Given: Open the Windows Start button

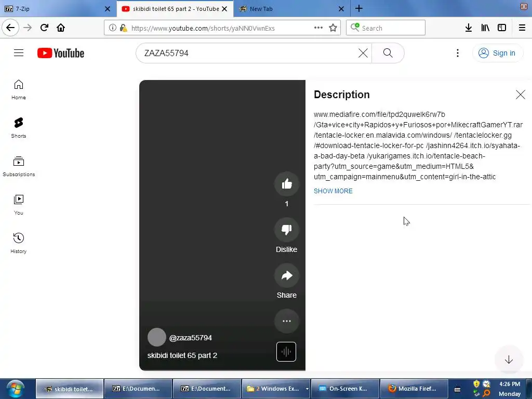Looking at the screenshot, I should click(x=15, y=389).
